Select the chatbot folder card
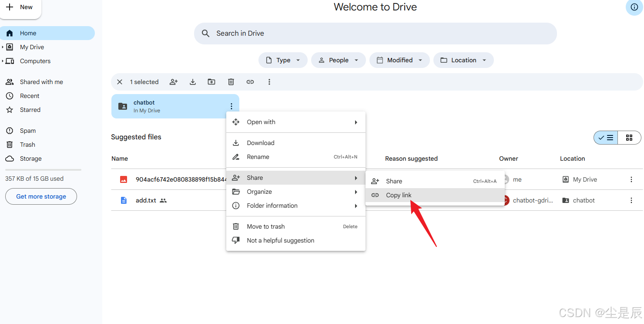 175,106
